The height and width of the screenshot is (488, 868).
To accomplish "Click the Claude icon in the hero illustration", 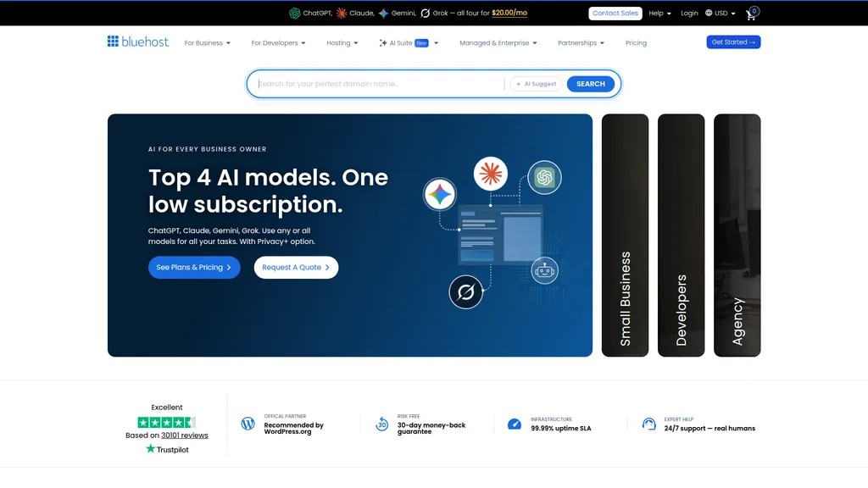I will click(x=491, y=174).
